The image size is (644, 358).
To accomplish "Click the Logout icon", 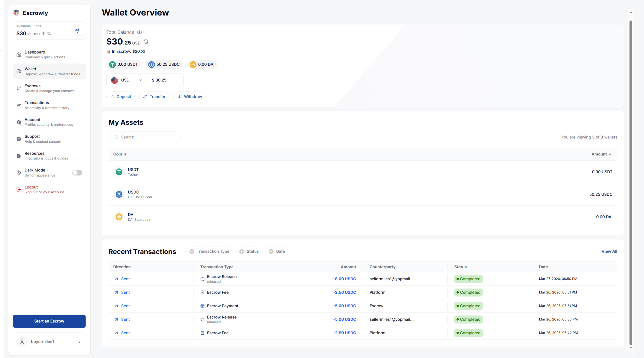I will click(x=19, y=189).
